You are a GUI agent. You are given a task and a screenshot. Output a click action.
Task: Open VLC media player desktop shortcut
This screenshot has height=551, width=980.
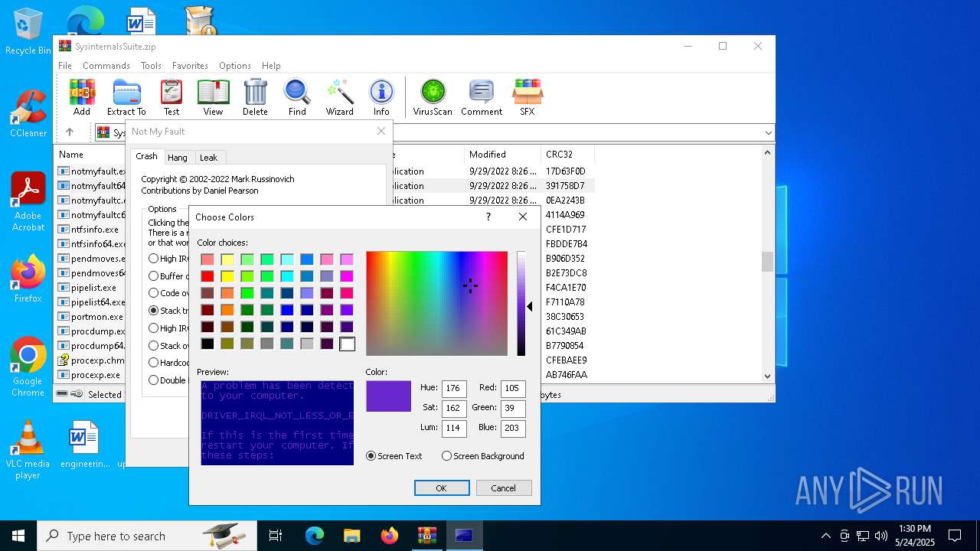[x=28, y=450]
